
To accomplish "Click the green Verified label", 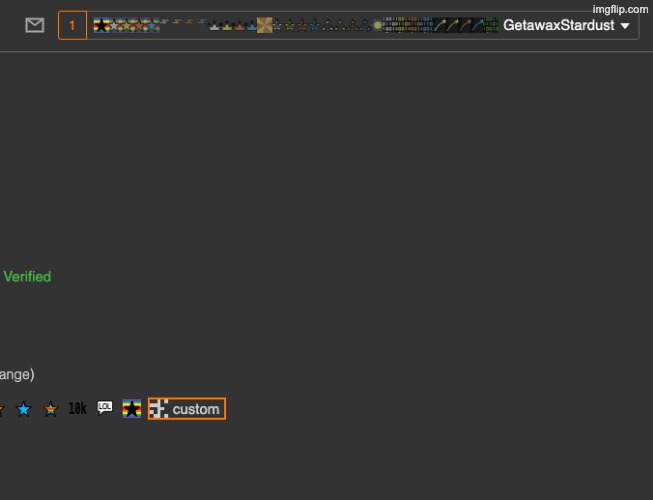I will point(27,276).
